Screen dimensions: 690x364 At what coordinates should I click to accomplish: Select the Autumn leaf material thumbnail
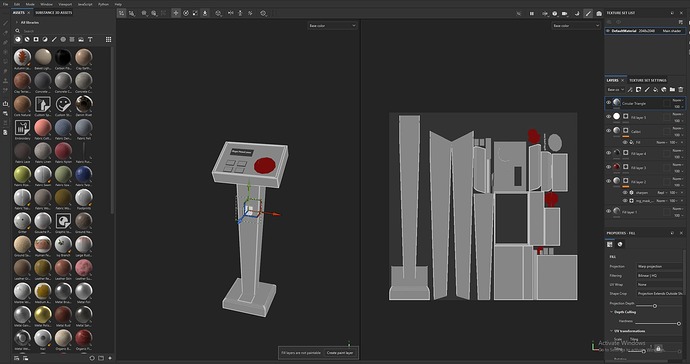click(x=22, y=57)
